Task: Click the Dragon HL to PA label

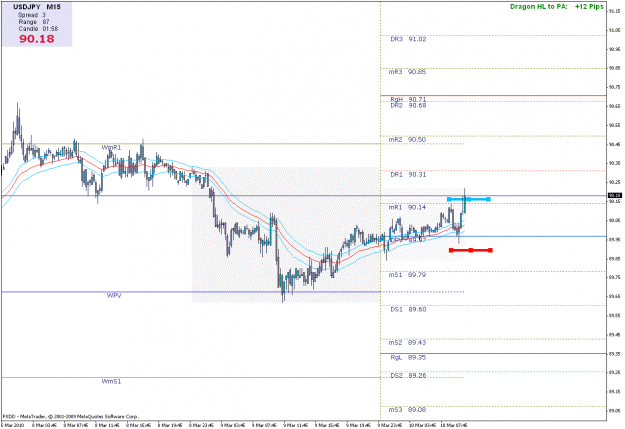Action: [539, 6]
